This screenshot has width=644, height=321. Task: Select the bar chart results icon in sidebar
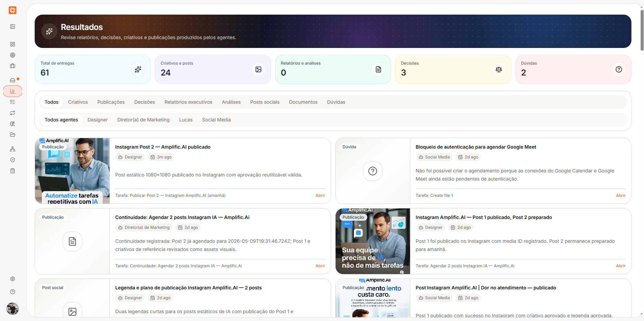point(13,91)
